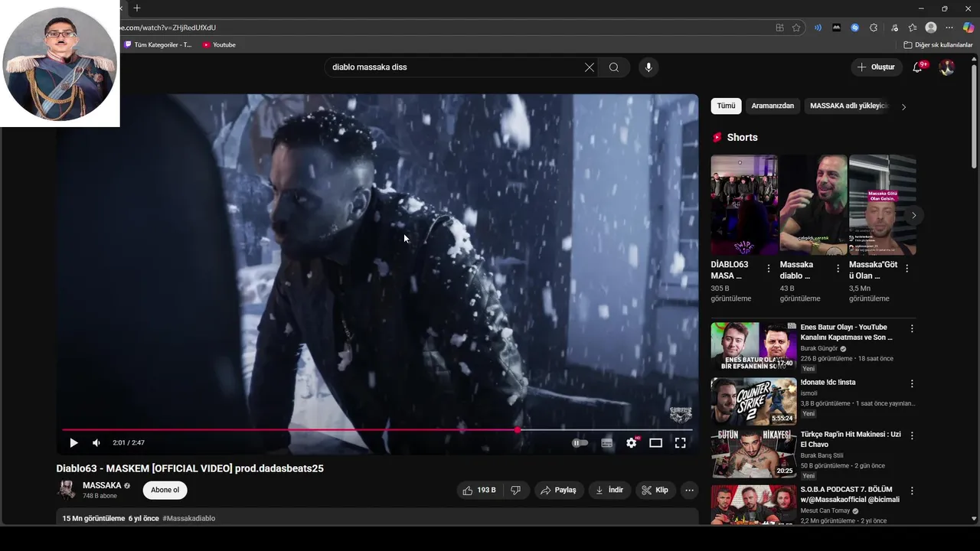
Task: Open the #Massakadiablo hashtag link
Action: click(188, 518)
